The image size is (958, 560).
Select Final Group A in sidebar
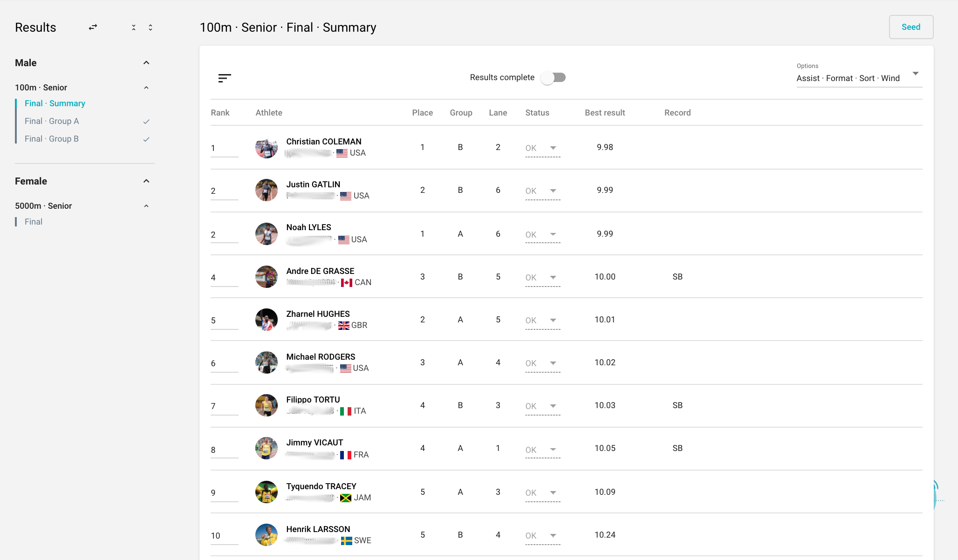(x=52, y=121)
